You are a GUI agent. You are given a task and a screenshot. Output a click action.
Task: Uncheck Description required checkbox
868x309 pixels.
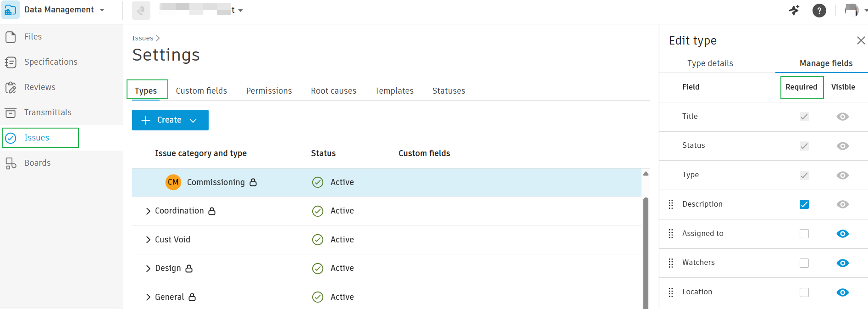click(804, 204)
